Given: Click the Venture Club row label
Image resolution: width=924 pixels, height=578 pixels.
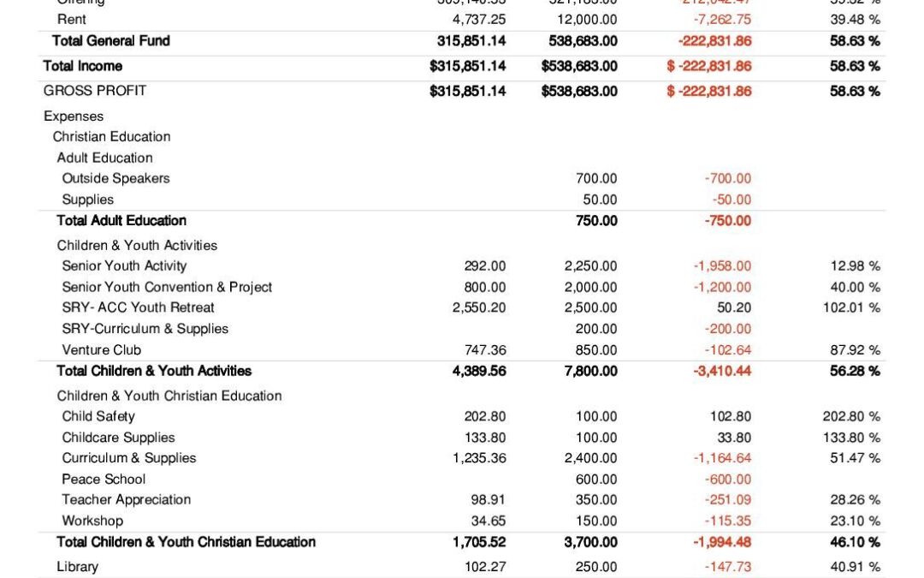Looking at the screenshot, I should (101, 349).
